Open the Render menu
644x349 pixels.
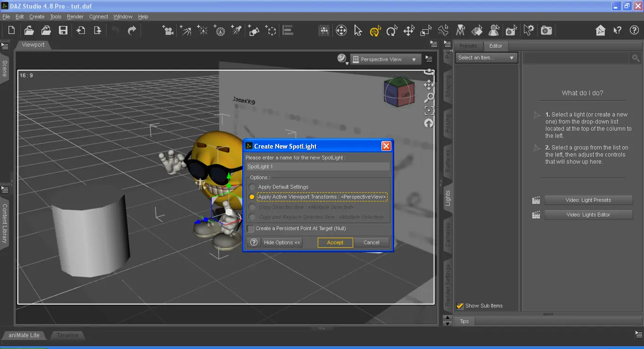(x=75, y=17)
